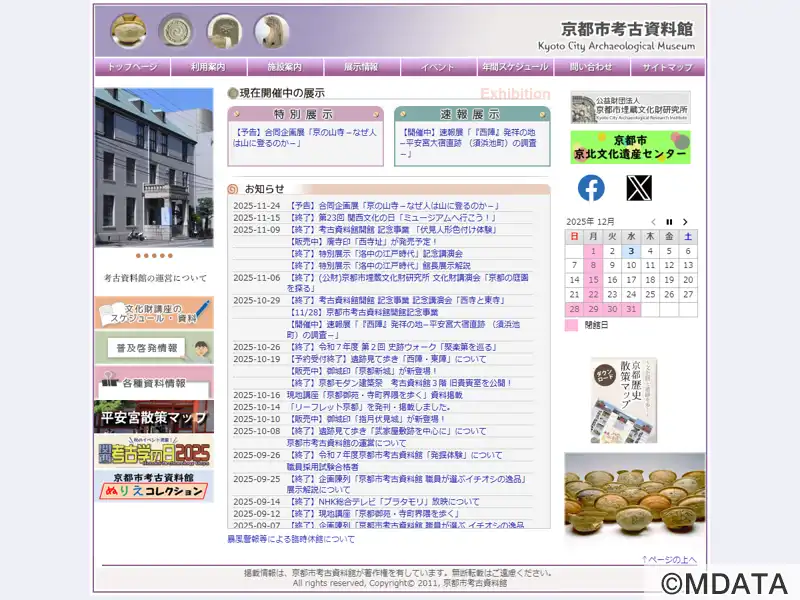Screen dimensions: 800x600
Task: Open 施設案内 menu item
Action: (x=285, y=67)
